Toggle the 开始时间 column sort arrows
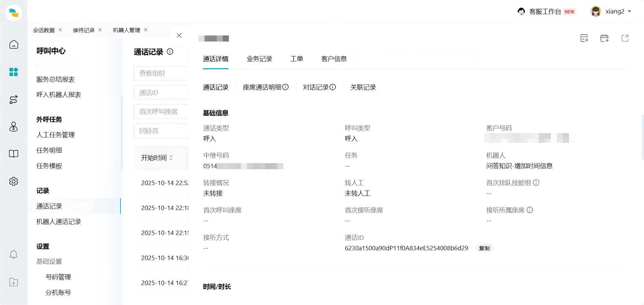Screen dimensions: 644x305 pos(172,158)
